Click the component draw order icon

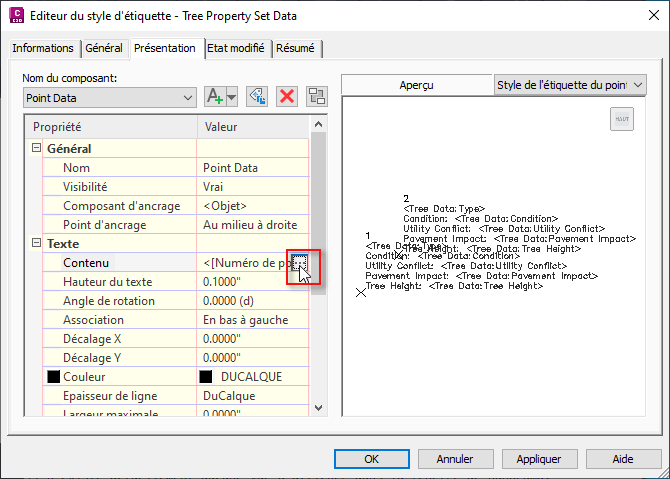[x=317, y=97]
